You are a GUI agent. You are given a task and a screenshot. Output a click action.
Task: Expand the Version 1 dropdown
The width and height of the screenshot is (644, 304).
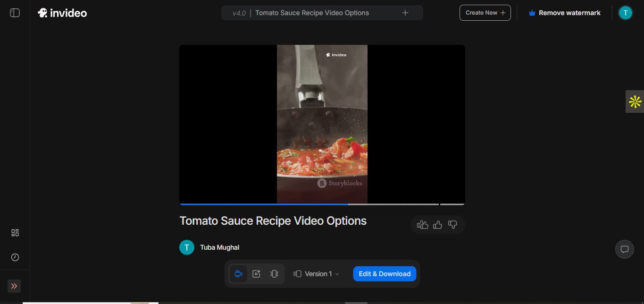point(317,274)
